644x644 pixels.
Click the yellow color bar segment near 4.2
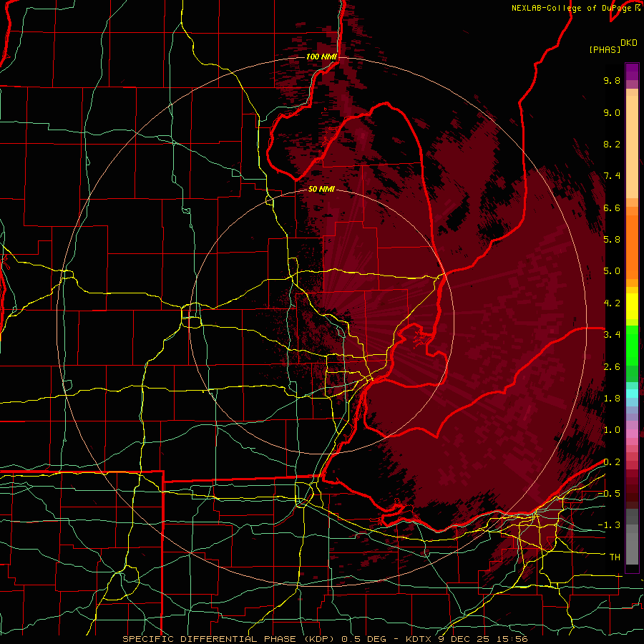[632, 306]
